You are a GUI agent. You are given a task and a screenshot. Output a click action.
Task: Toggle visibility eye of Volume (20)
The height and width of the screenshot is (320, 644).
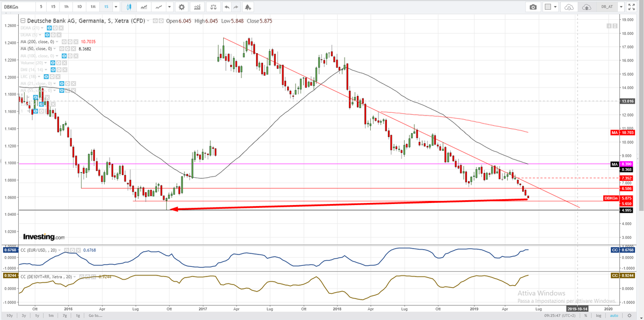pos(53,63)
